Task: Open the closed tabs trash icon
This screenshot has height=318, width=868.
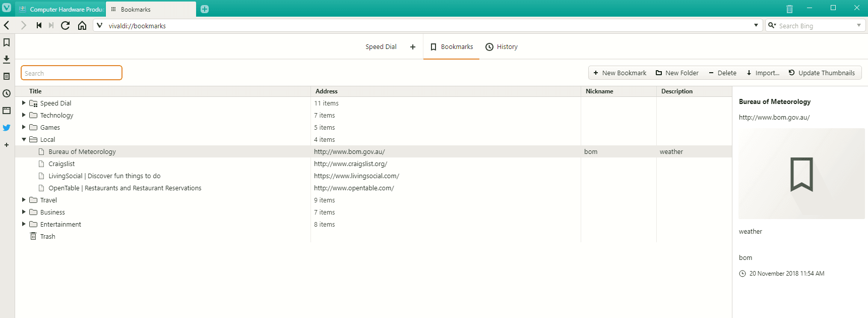Action: point(789,9)
